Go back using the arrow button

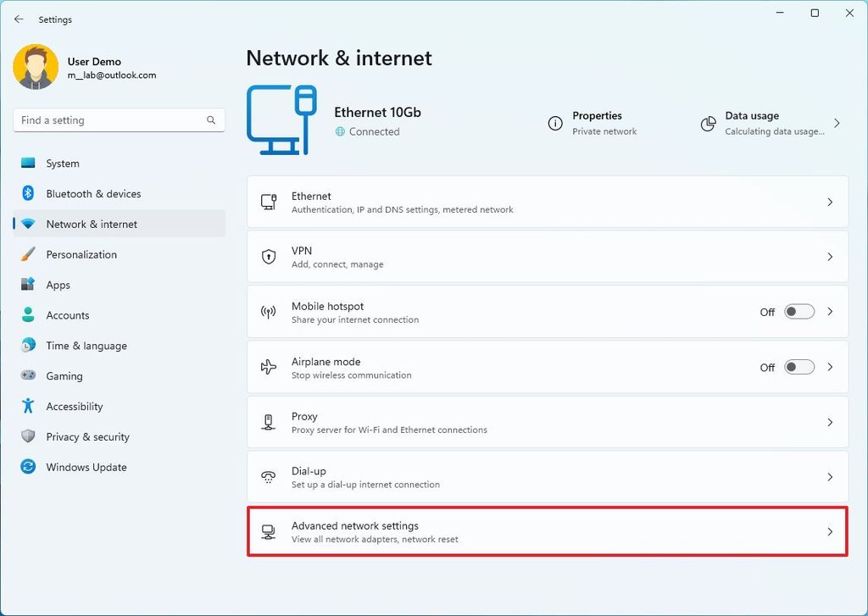[x=19, y=19]
